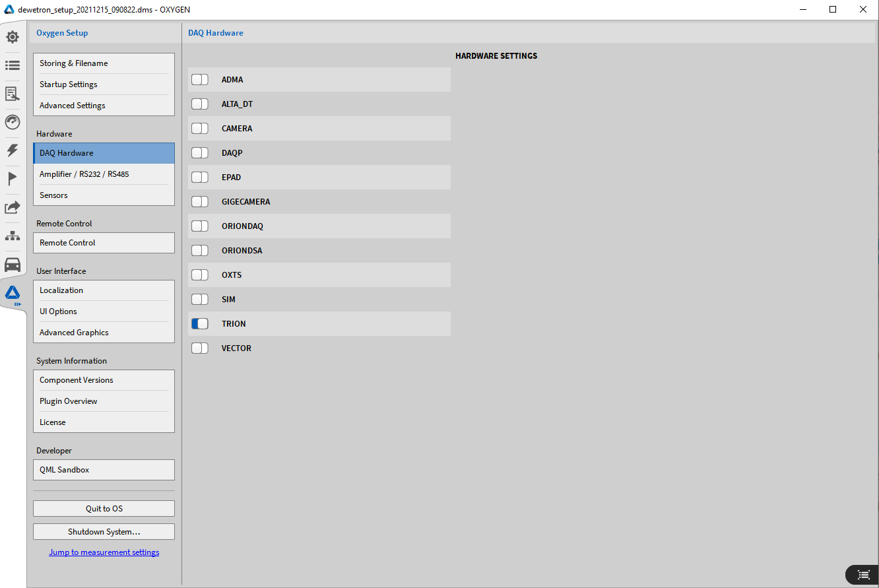
Task: Enable the ORIONDAQ hardware toggle
Action: [x=200, y=226]
